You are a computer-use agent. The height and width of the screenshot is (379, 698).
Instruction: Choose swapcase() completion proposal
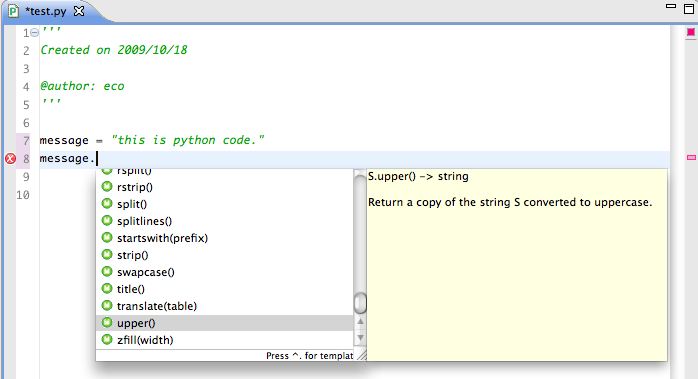(224, 272)
